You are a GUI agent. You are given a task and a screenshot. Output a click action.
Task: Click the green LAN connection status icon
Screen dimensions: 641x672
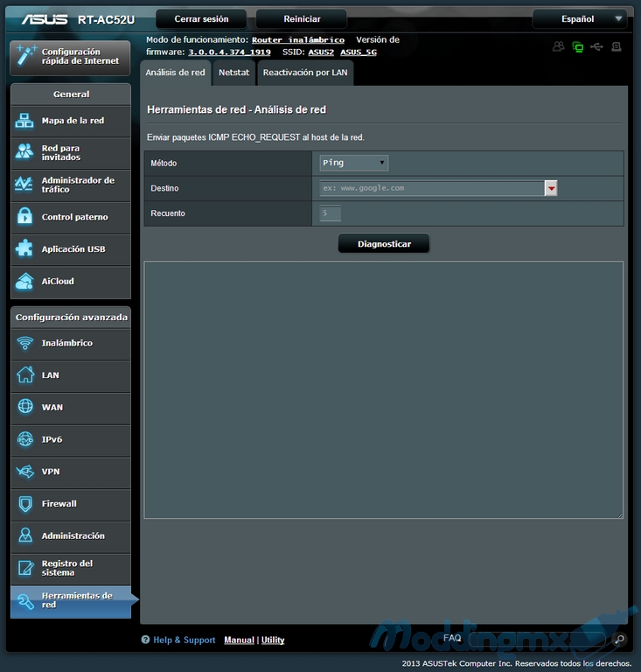578,47
